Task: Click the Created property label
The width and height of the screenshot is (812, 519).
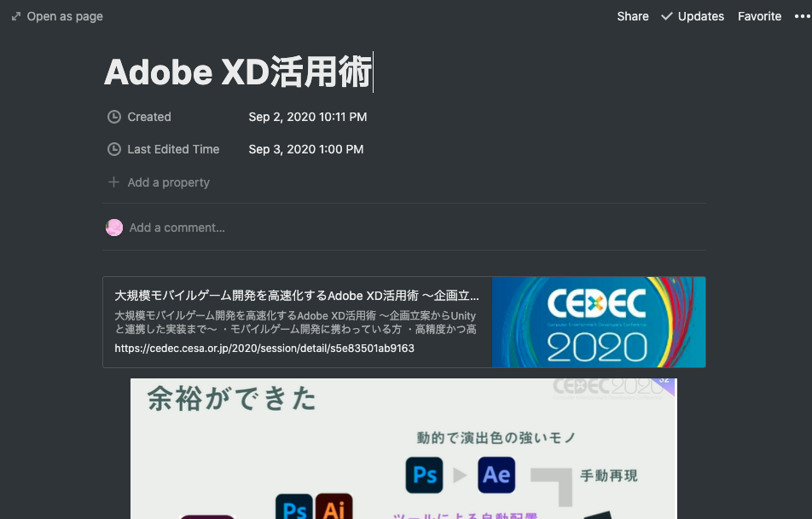Action: pos(149,117)
